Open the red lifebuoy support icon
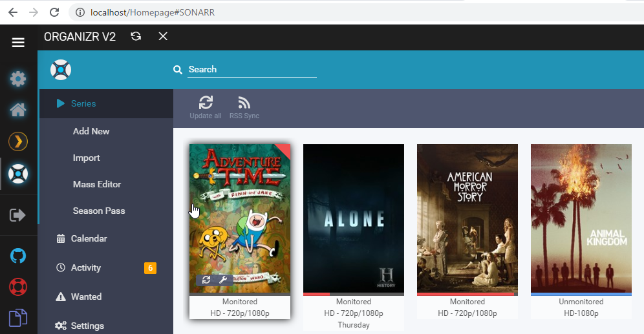The image size is (644, 334). pyautogui.click(x=18, y=287)
